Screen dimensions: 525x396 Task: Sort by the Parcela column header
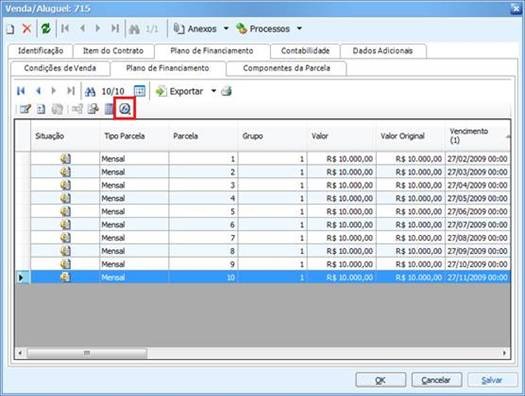point(203,136)
